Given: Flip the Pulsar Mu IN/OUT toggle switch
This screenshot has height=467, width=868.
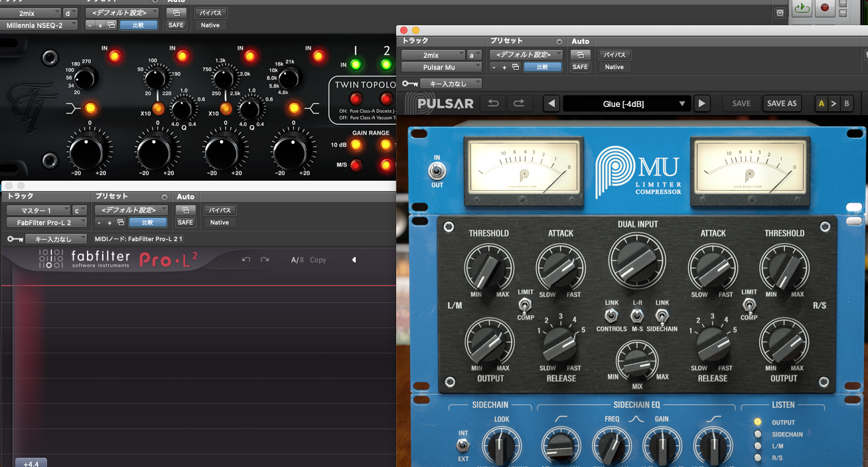Looking at the screenshot, I should point(437,171).
